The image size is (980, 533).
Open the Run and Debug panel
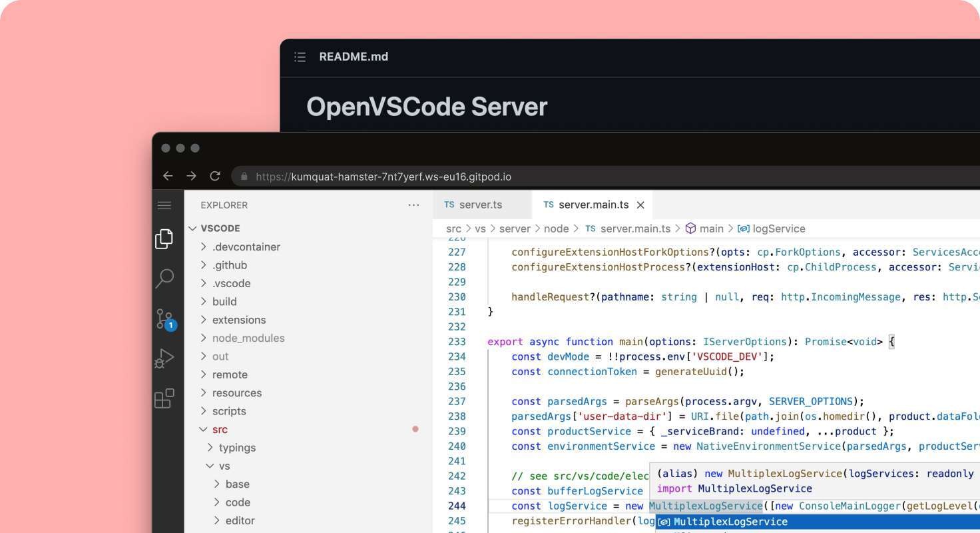pos(164,358)
